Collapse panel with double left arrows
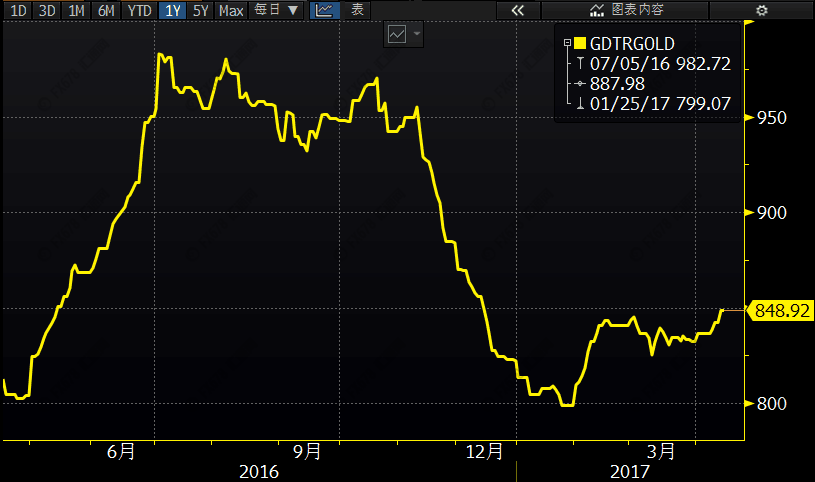 coord(517,10)
